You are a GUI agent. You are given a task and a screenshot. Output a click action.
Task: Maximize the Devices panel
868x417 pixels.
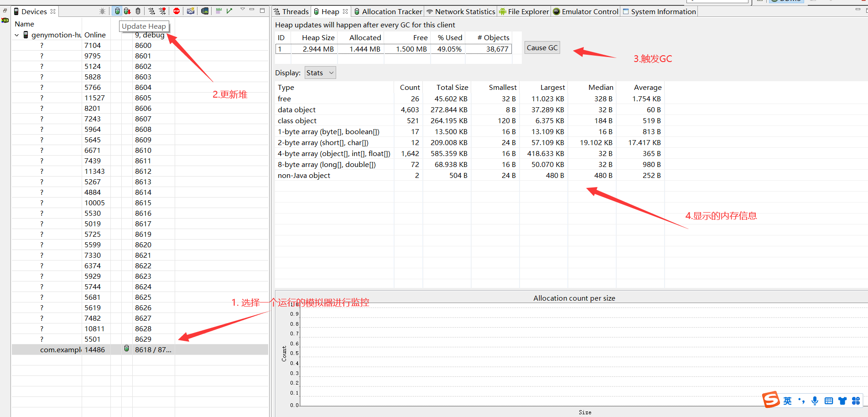[x=262, y=10]
